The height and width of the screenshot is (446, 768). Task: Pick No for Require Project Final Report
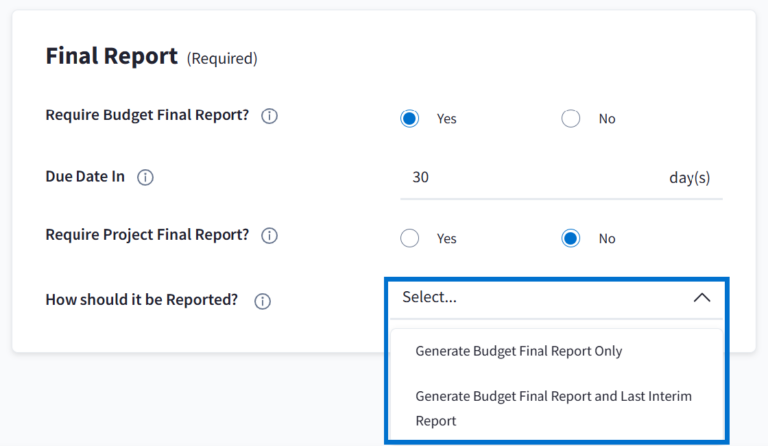(x=571, y=238)
